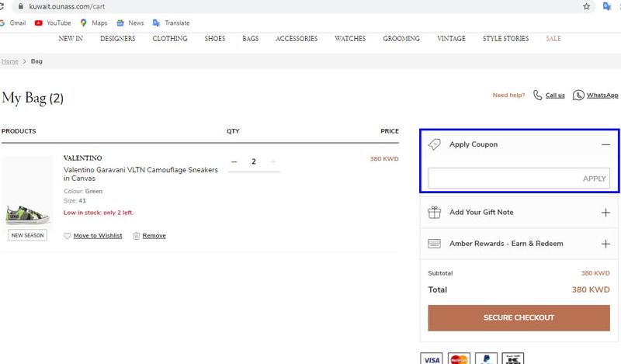
Task: Collapse the Apply Coupon section
Action: coord(605,144)
